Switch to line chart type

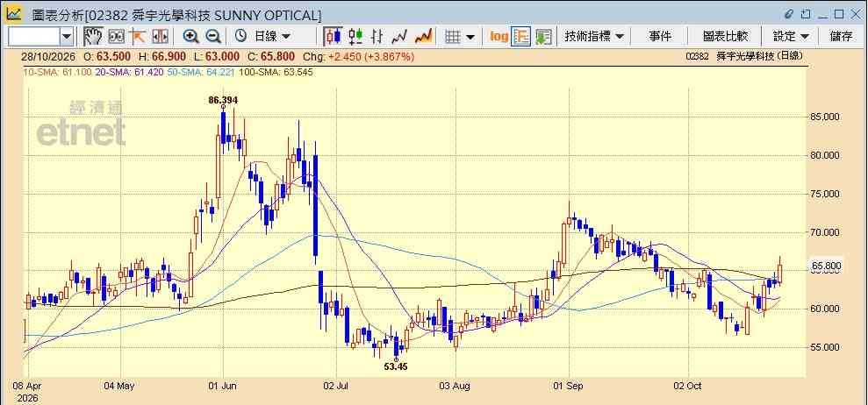point(399,37)
